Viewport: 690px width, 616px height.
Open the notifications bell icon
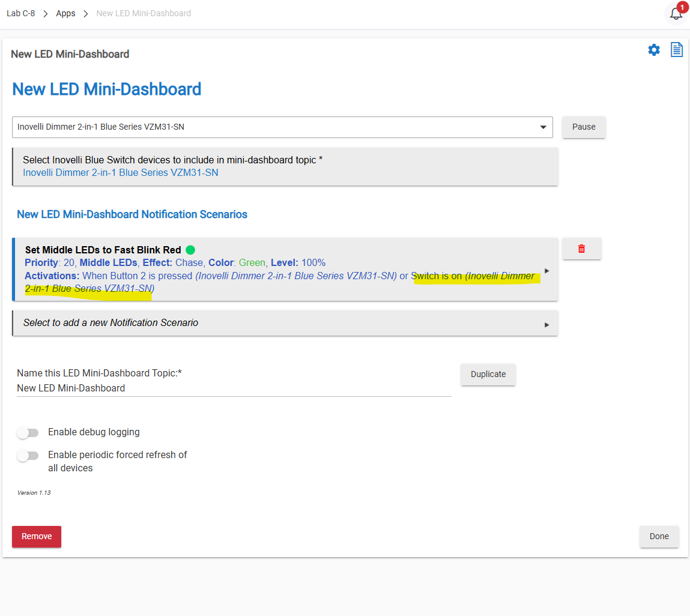[676, 14]
